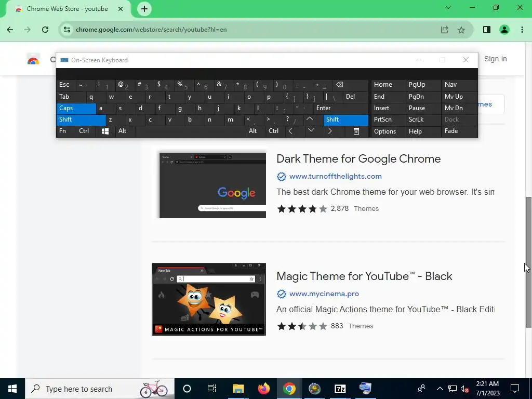Click the share page icon
This screenshot has width=532, height=399.
[445, 30]
